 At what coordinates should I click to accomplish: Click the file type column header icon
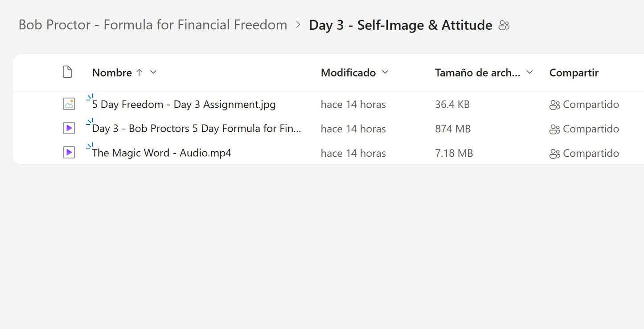pyautogui.click(x=67, y=72)
